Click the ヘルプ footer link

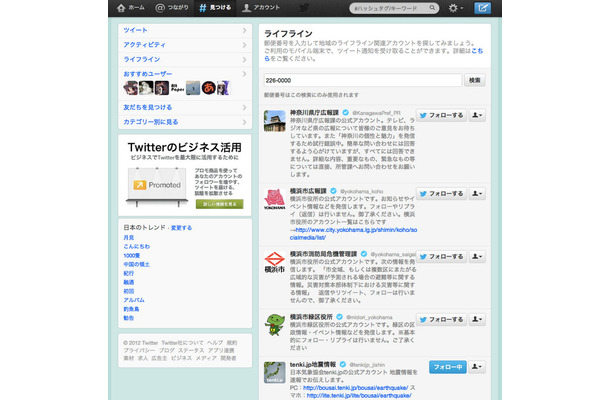tap(215, 343)
